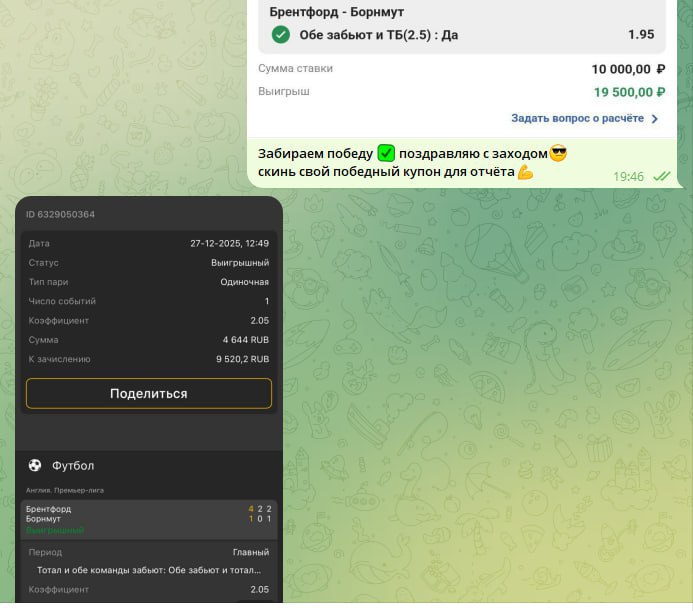693x611 pixels.
Task: Click the chevron after Задать вопрос о расчёте
Action: [x=655, y=118]
